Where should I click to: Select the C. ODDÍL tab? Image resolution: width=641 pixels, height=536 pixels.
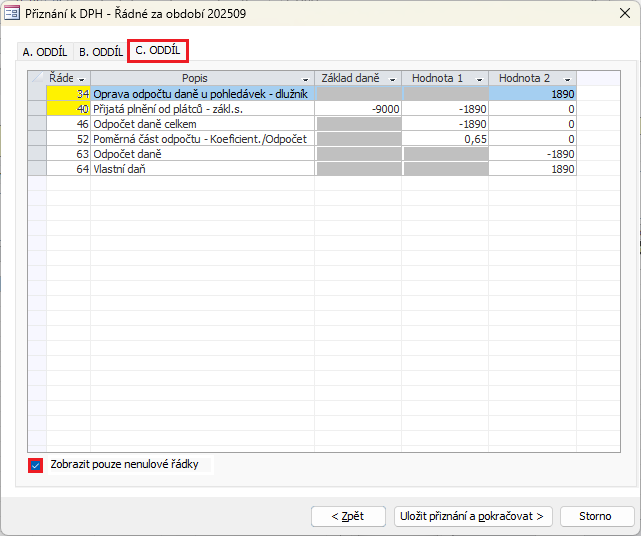pos(158,51)
